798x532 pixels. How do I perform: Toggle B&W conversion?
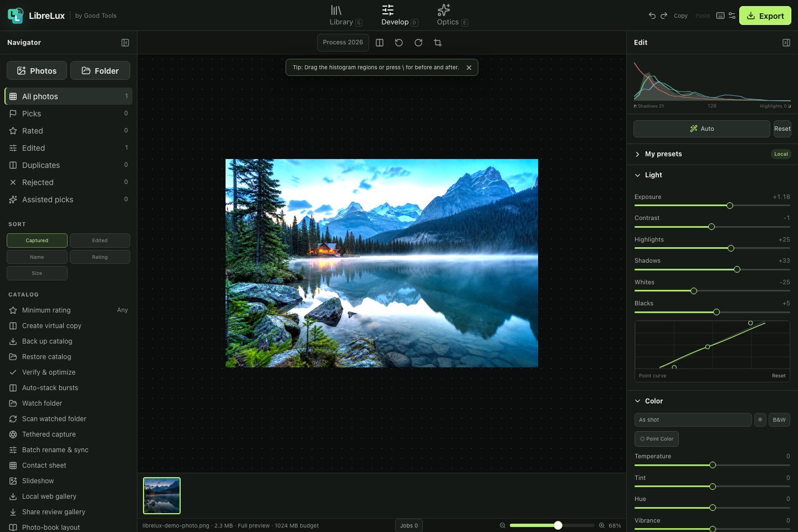tap(779, 420)
